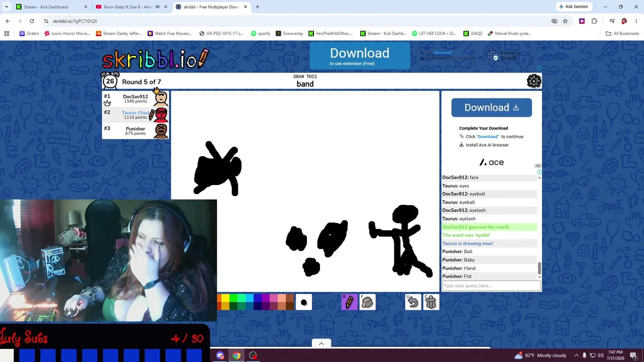This screenshot has width=644, height=362.
Task: Open the All Bookmarks folder
Action: coord(622,34)
